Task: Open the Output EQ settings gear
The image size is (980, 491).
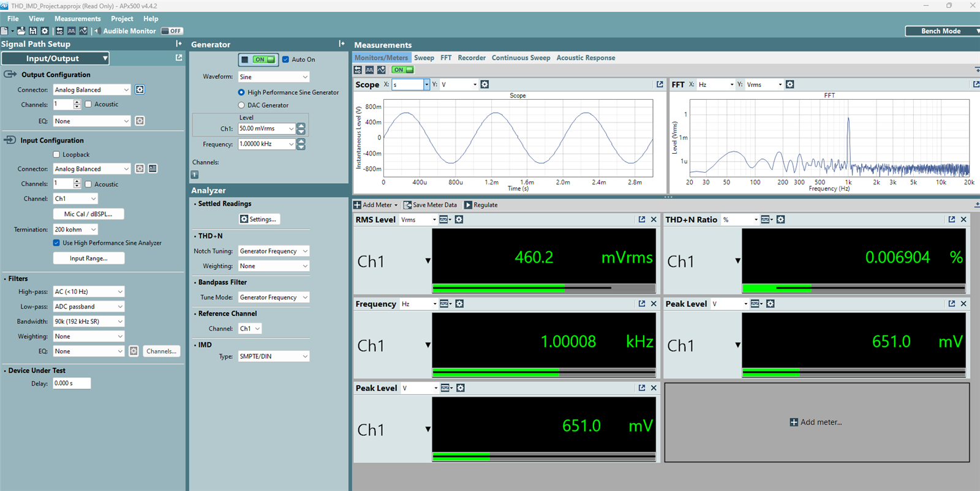Action: (140, 121)
